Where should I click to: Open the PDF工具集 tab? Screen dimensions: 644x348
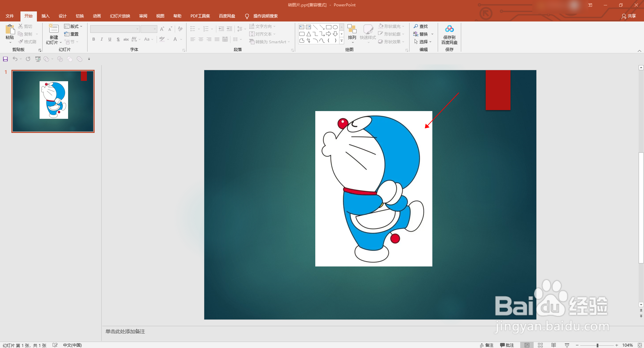point(200,16)
